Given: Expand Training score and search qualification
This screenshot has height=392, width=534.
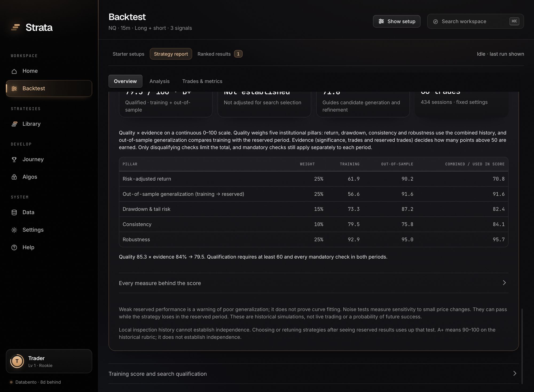Looking at the screenshot, I should [x=313, y=374].
